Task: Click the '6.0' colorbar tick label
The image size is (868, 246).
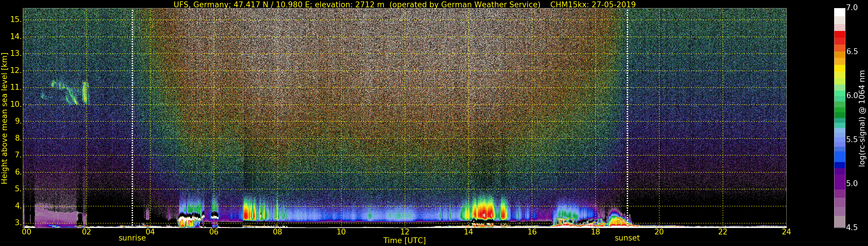Action: 852,96
